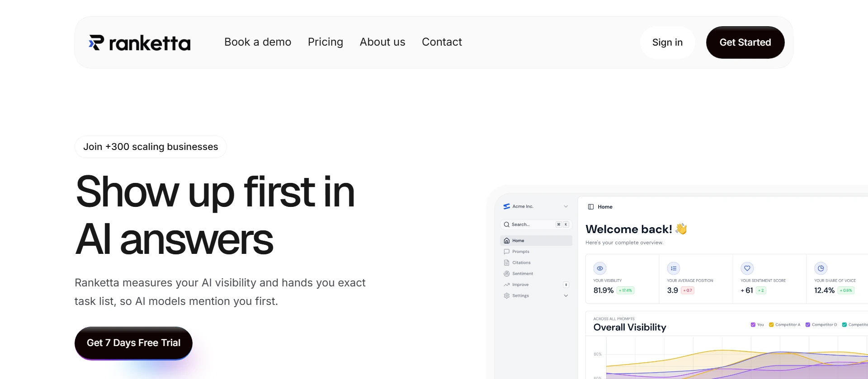Toggle the sidebar panel icon beside Home
The height and width of the screenshot is (379, 868).
tap(590, 207)
